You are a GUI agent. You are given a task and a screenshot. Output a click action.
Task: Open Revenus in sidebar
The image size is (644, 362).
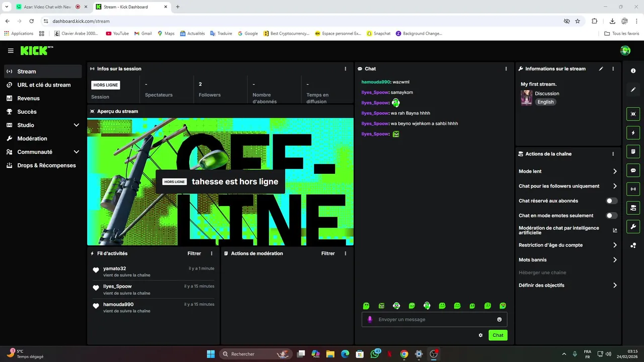(x=43, y=99)
